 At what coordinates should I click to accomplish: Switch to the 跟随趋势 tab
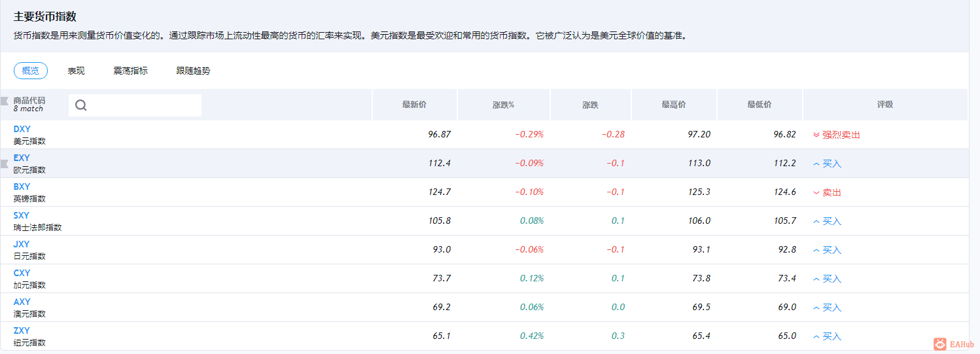tap(193, 71)
